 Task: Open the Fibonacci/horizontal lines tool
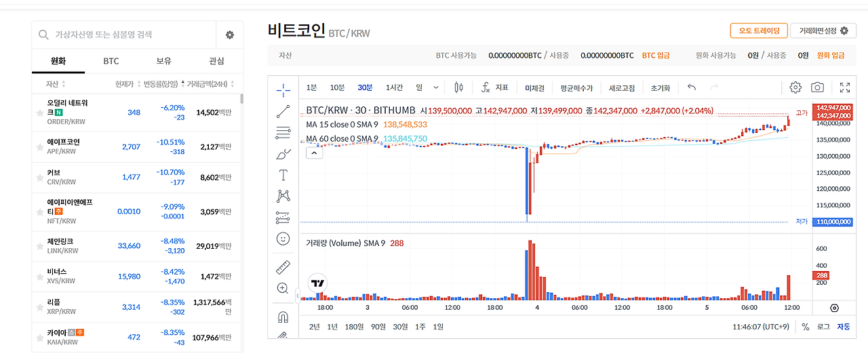pyautogui.click(x=283, y=133)
